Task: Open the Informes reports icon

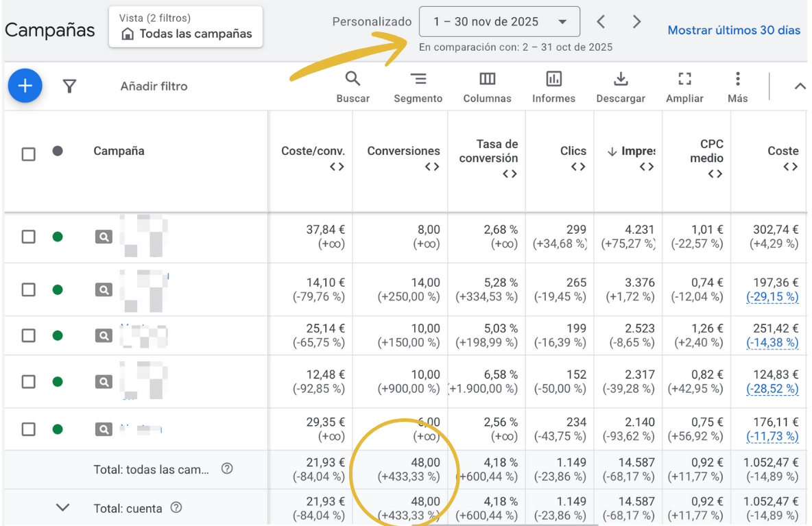Action: [x=553, y=79]
